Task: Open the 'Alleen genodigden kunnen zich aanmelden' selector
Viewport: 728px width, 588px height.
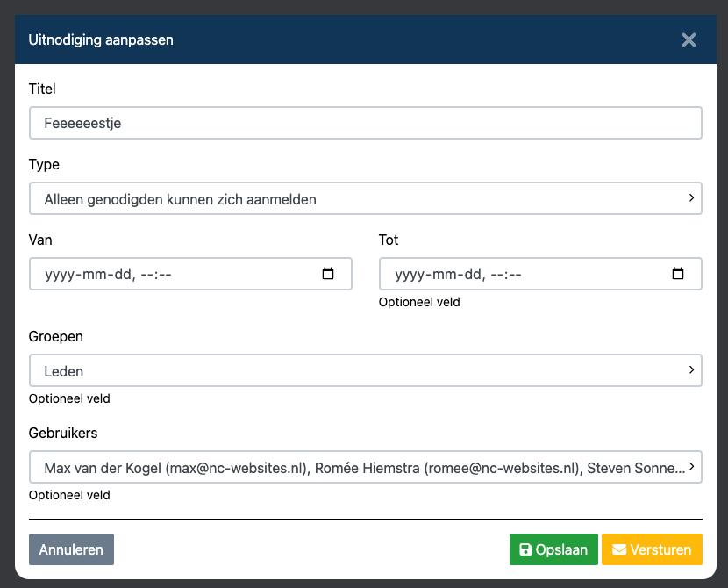Action: point(366,199)
